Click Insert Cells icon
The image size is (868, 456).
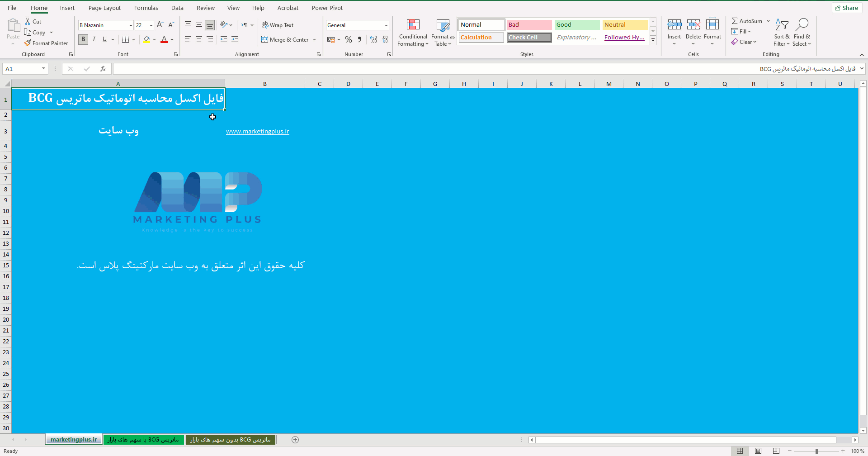[x=674, y=25]
